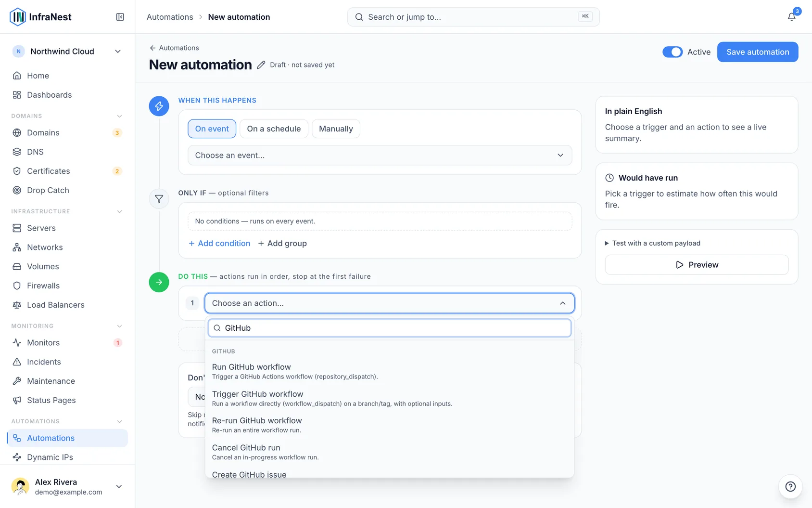Choose Trigger GitHub workflow action

tap(389, 398)
